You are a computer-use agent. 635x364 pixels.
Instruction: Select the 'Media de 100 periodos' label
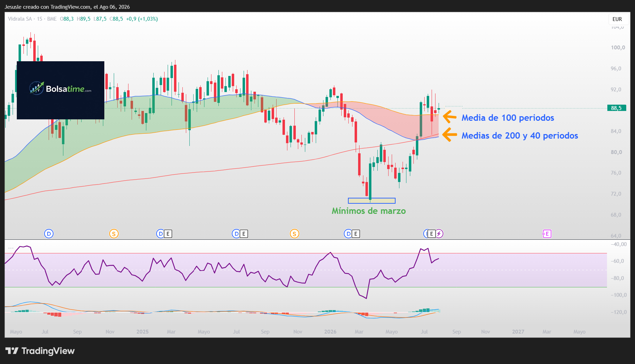pos(508,118)
